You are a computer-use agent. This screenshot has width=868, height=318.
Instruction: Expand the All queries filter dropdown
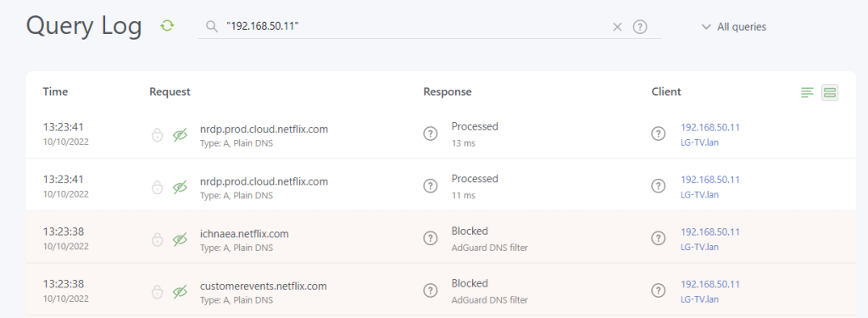[x=734, y=26]
